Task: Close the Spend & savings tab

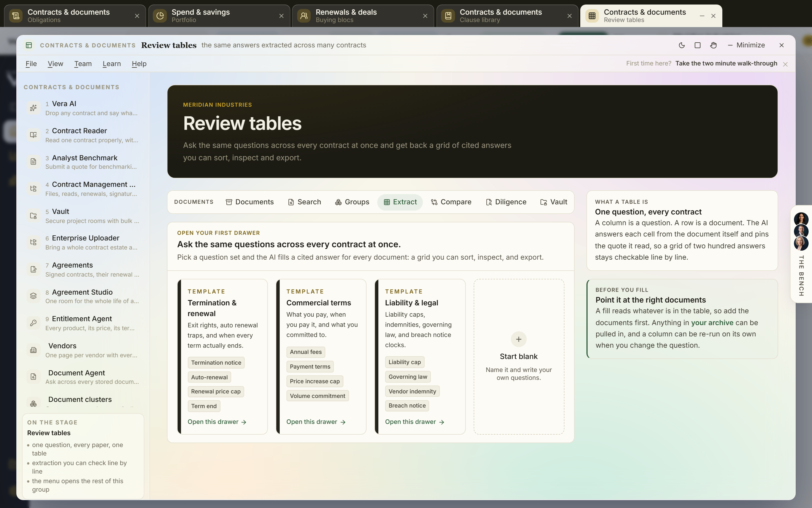Action: (x=281, y=16)
